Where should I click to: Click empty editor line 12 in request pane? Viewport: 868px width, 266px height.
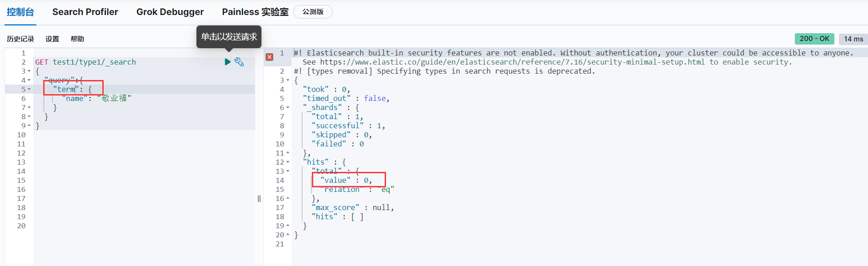point(144,153)
